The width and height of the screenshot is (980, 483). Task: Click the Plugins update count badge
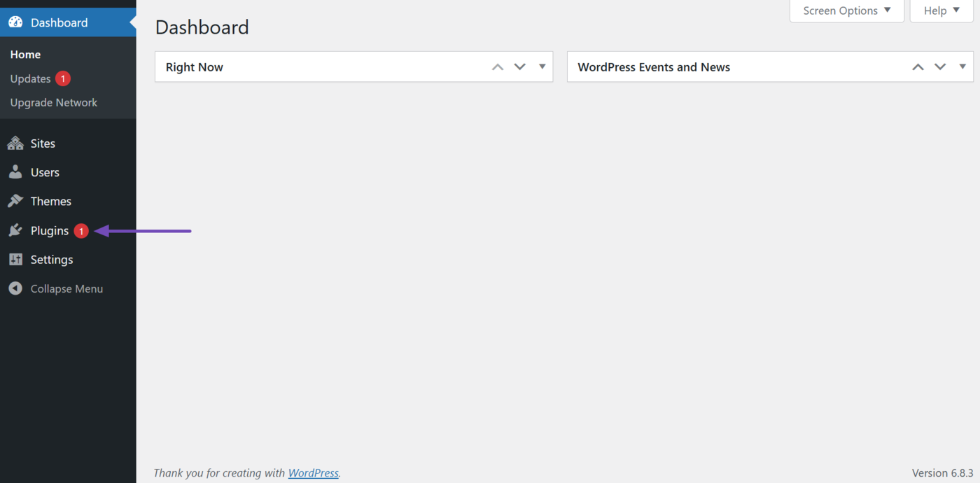(81, 230)
